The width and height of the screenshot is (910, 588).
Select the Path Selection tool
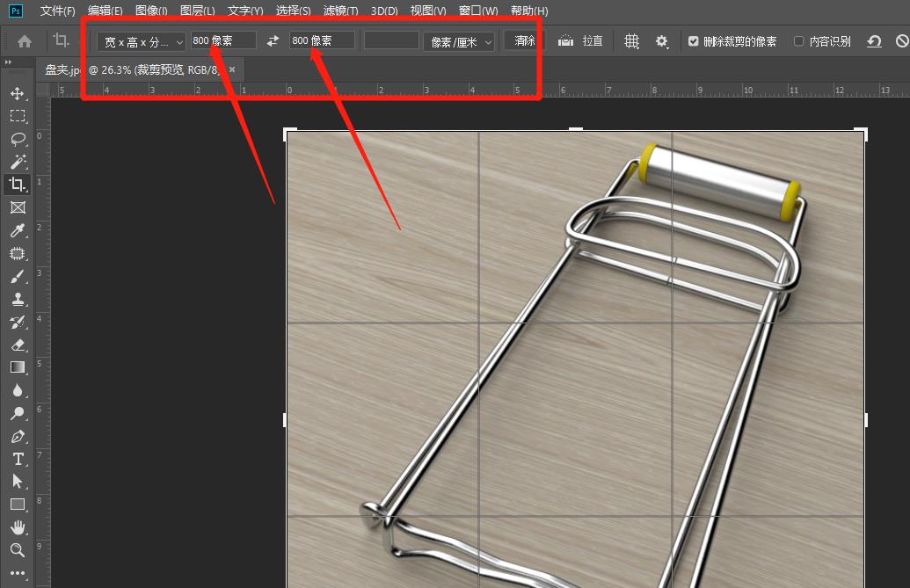[x=18, y=482]
